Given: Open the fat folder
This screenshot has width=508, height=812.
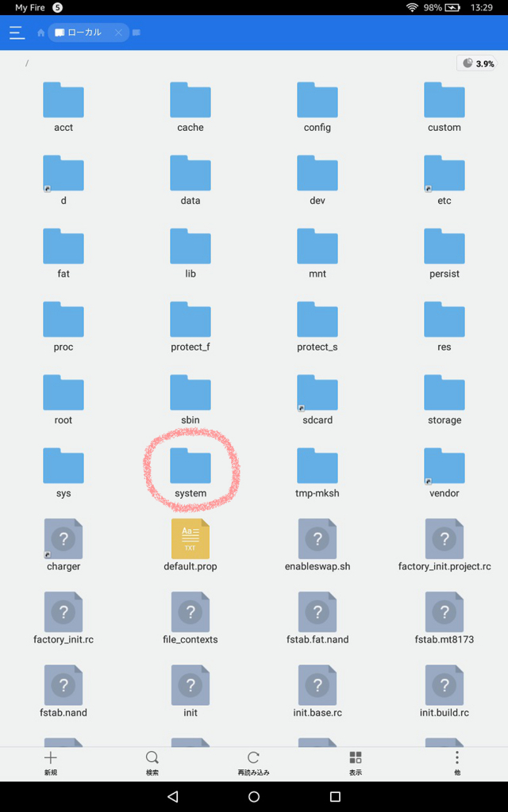Looking at the screenshot, I should (x=63, y=253).
